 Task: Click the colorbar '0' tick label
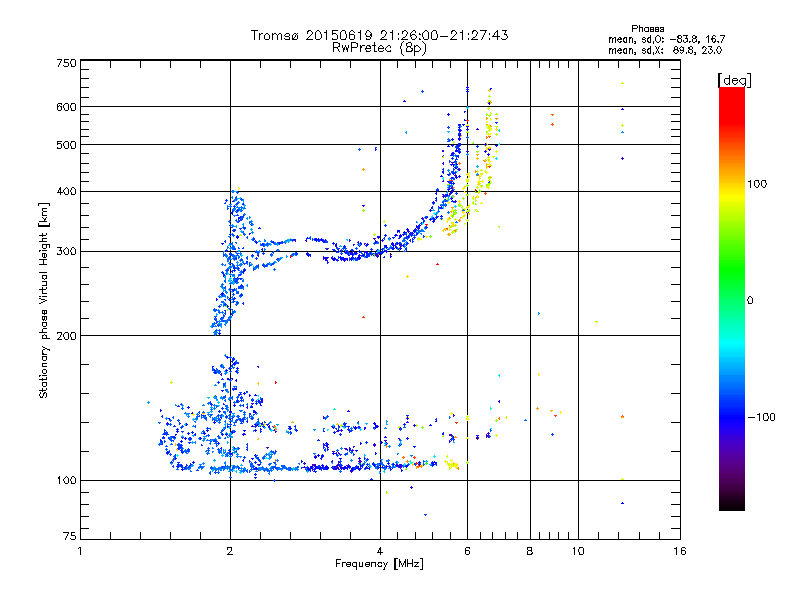tap(750, 301)
